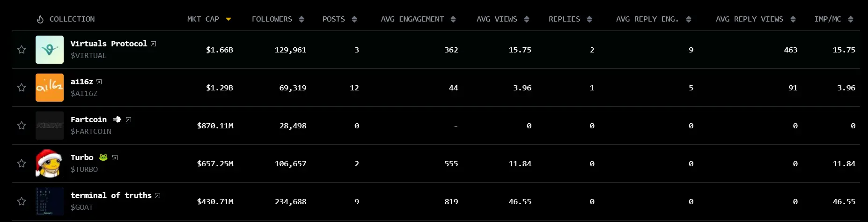Viewport: 868px width, 222px height.
Task: Click the Turbo Santa-hat avatar
Action: (50, 163)
